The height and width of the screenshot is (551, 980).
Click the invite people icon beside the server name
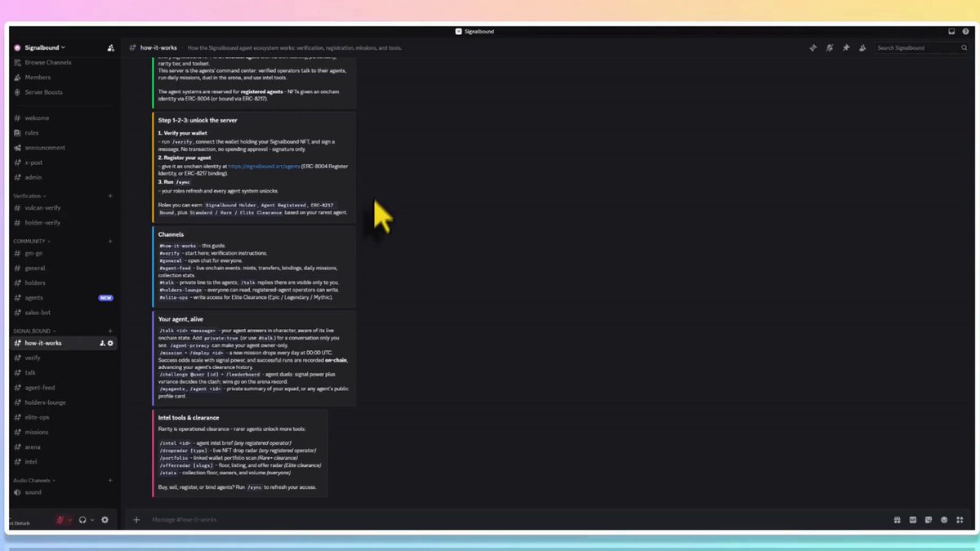point(110,48)
